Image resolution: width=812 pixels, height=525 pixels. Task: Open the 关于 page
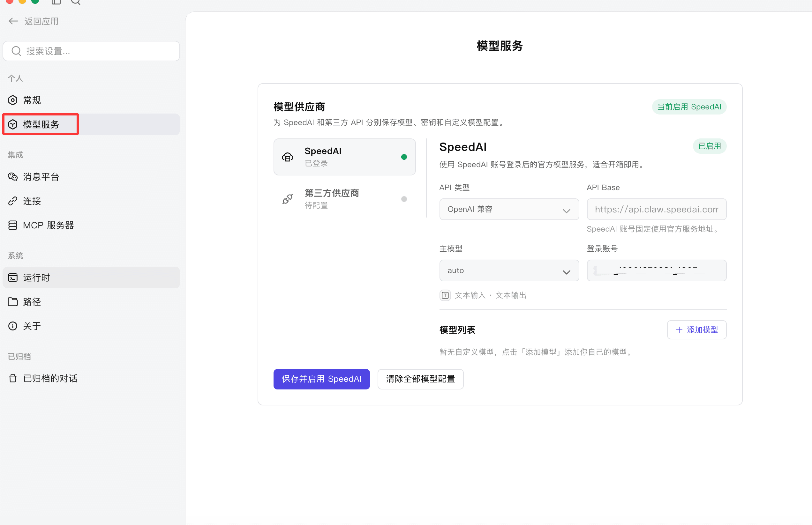tap(91, 326)
